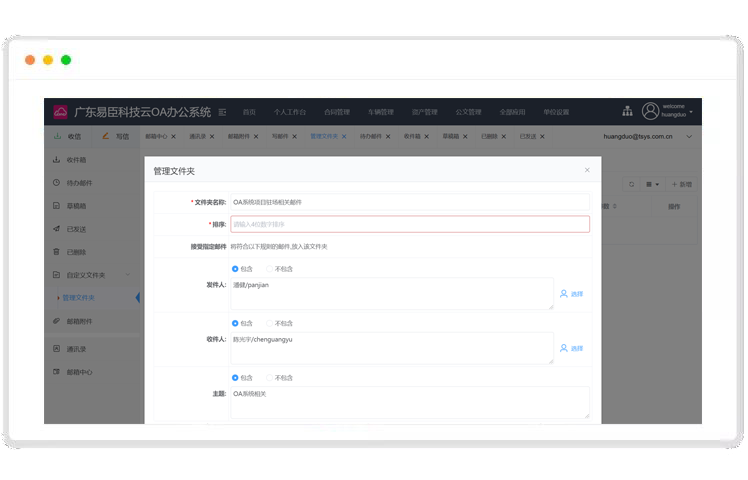Click the 新增 add button
Viewport: 748px width, 480px height.
click(x=682, y=185)
